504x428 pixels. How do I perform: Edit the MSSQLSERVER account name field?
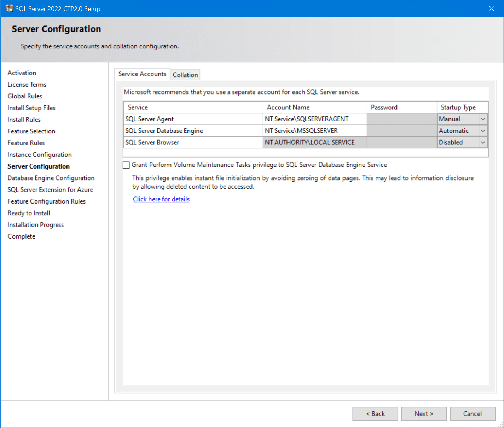[x=315, y=131]
